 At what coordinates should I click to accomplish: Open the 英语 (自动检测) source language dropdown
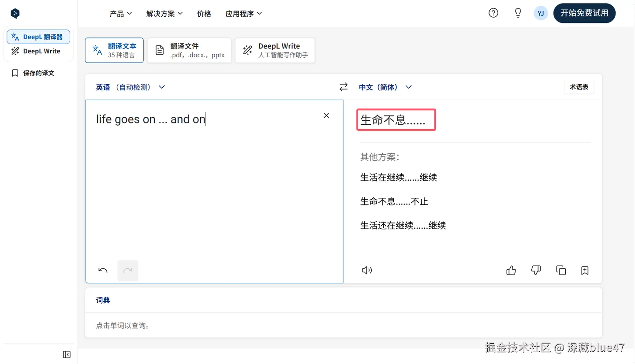point(131,87)
